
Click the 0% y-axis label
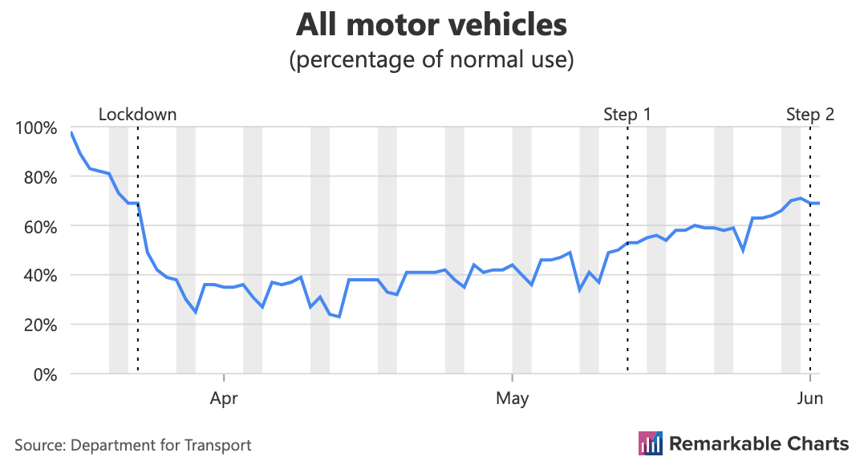(x=43, y=374)
